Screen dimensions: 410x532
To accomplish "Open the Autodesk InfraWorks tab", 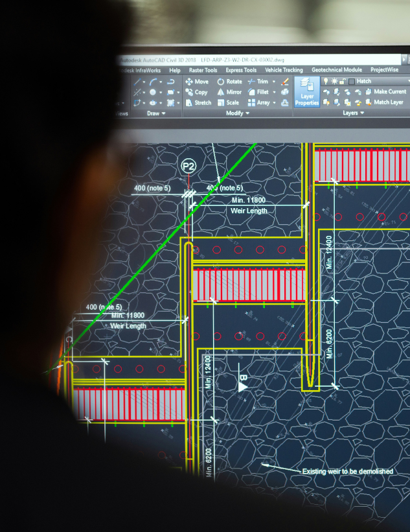I will click(139, 70).
